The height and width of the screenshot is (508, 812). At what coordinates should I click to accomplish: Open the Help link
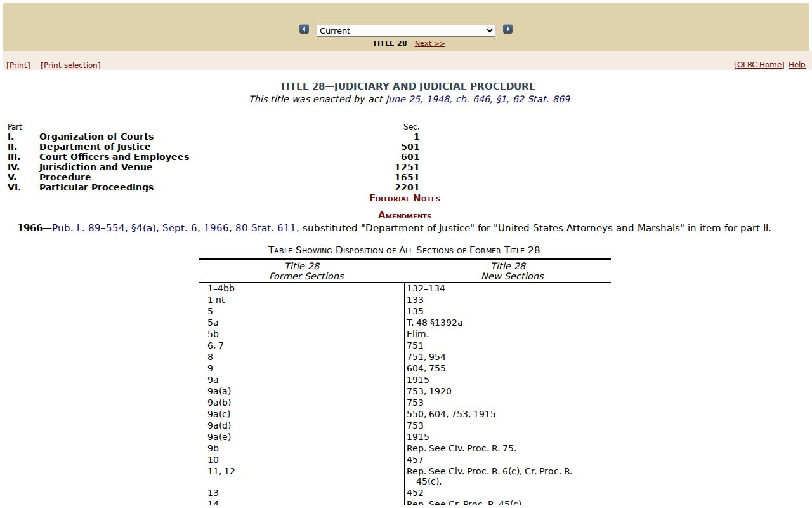pos(797,65)
